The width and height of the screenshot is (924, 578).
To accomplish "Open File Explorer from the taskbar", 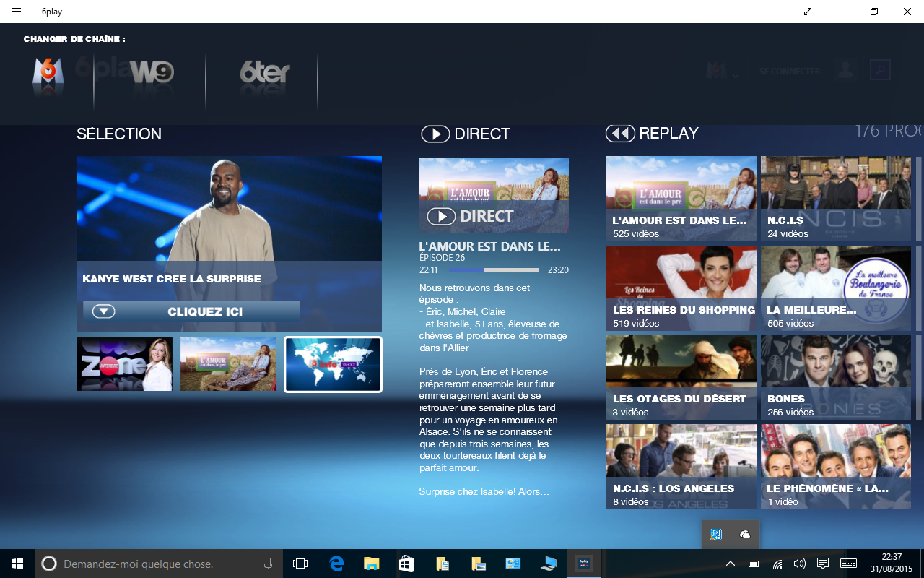I will click(371, 564).
